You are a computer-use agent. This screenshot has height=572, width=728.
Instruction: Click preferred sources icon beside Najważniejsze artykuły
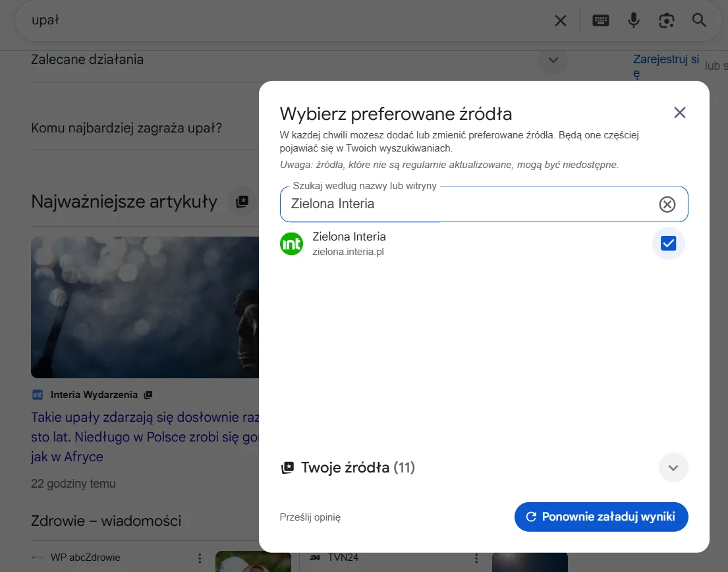pos(242,202)
